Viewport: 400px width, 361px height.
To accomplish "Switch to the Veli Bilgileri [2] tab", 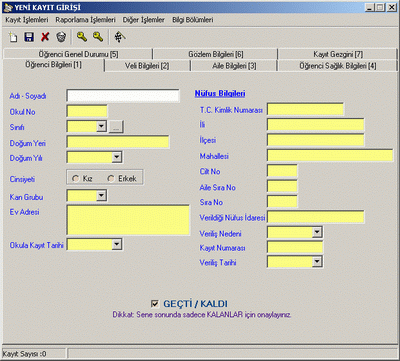I will [x=147, y=66].
